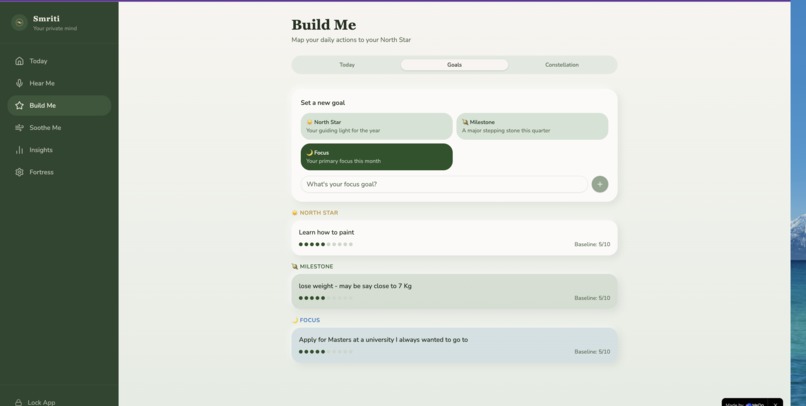Click the focus goal input field
This screenshot has width=806, height=406.
[444, 184]
